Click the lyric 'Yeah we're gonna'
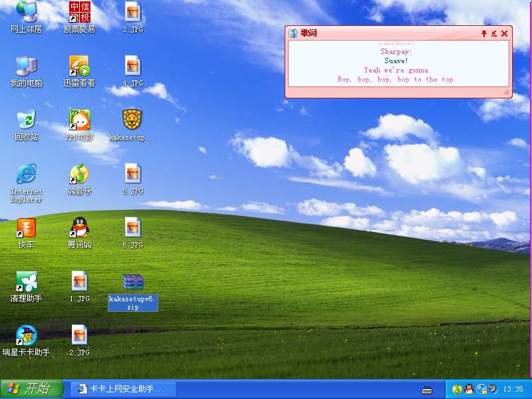The width and height of the screenshot is (532, 399). point(396,70)
